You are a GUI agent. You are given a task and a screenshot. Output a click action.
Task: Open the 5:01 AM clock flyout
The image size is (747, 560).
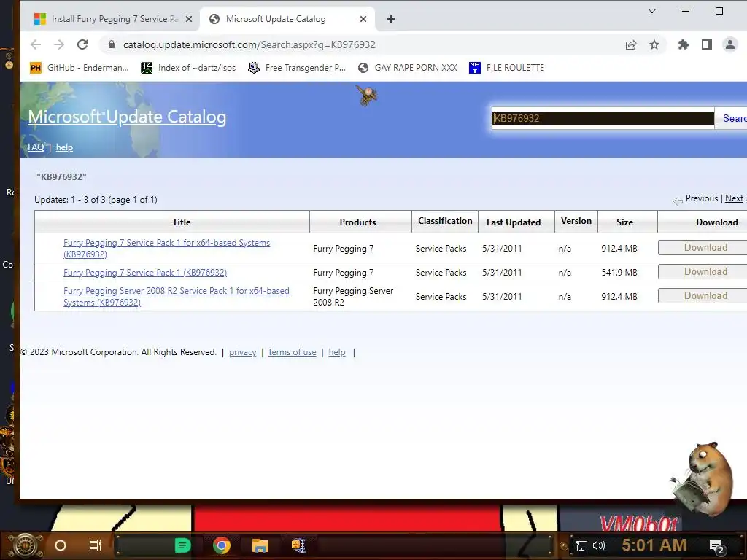(654, 545)
